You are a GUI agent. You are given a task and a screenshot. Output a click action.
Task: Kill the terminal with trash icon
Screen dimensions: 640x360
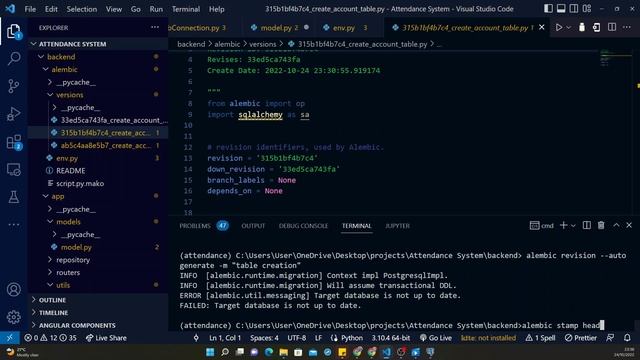[x=601, y=225]
